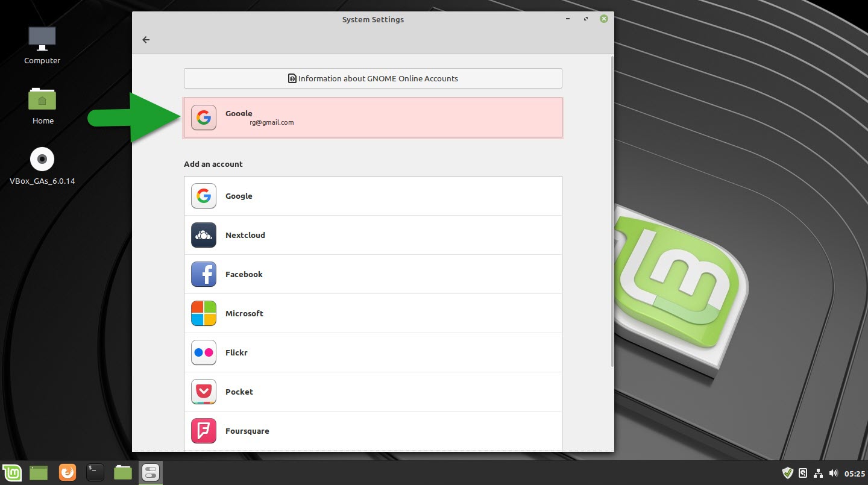Open the volume speaker tray icon
Screen dimensions: 868x485
point(834,473)
